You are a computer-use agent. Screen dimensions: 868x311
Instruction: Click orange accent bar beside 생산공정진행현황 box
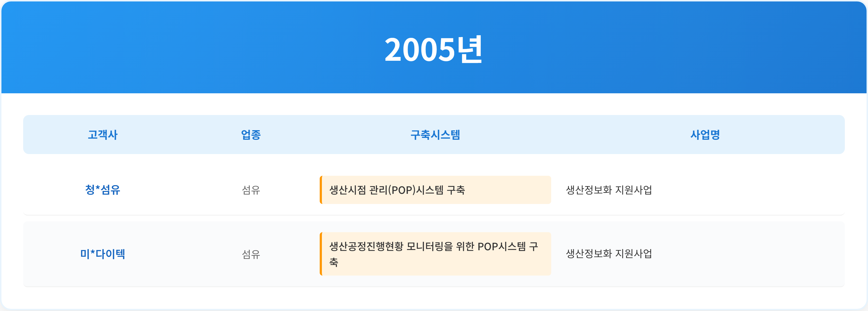click(321, 254)
